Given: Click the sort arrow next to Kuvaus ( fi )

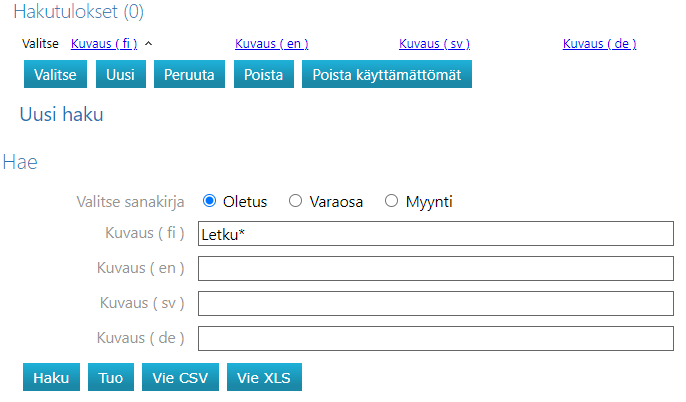Looking at the screenshot, I should click(x=148, y=44).
